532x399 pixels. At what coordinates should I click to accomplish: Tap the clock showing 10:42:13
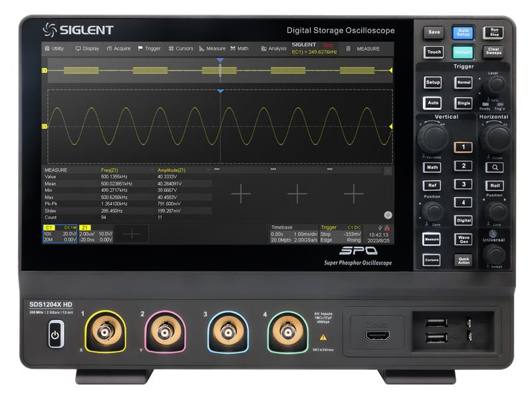pos(378,235)
